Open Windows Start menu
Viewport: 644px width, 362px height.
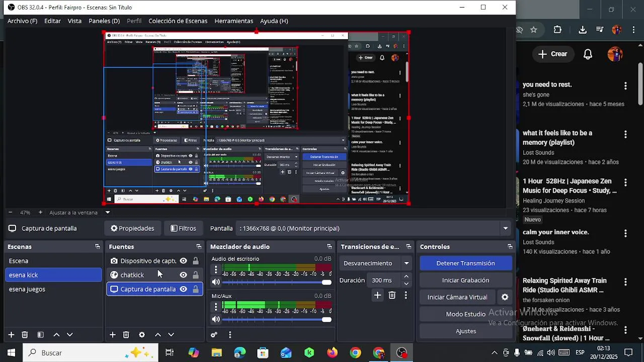pyautogui.click(x=11, y=353)
